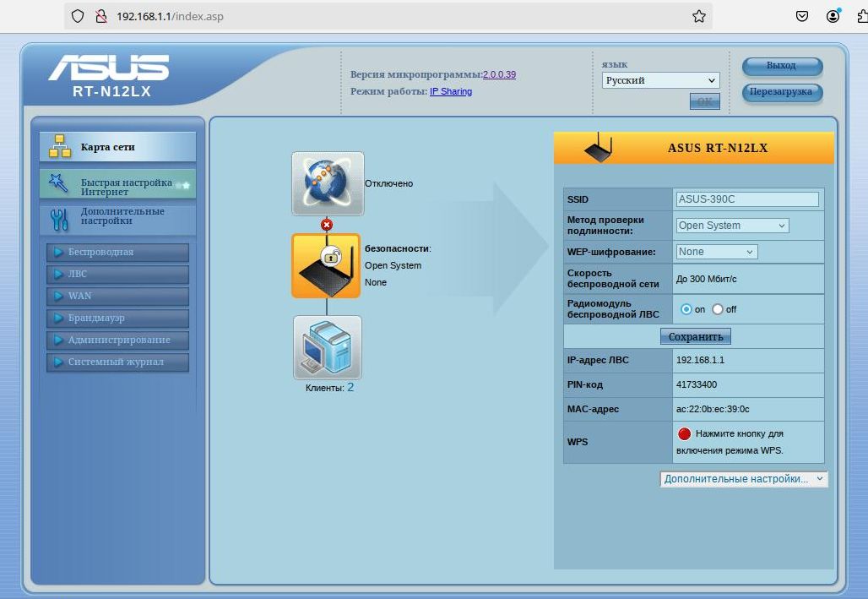Click the arrow icon beside Беспроводная
This screenshot has height=599, width=868.
tap(57, 252)
